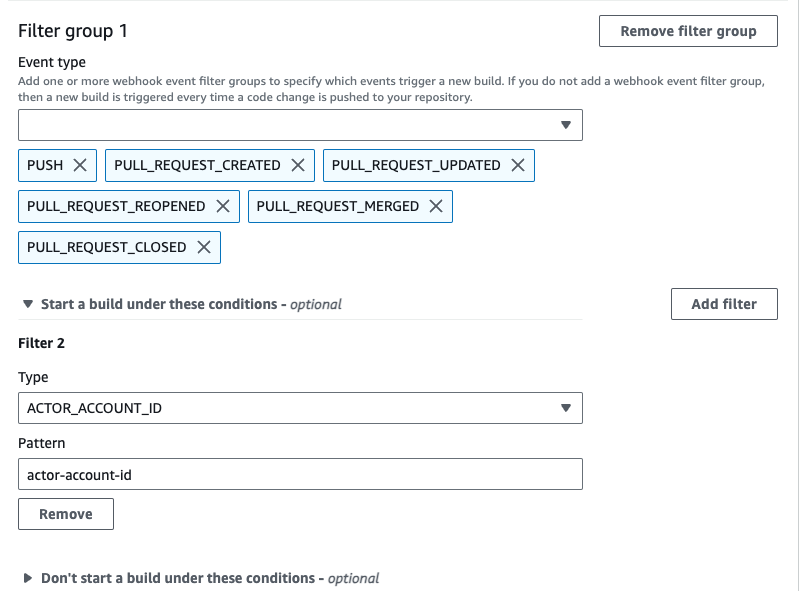Select the PUSH tag label text
The width and height of the screenshot is (799, 591).
[x=45, y=165]
